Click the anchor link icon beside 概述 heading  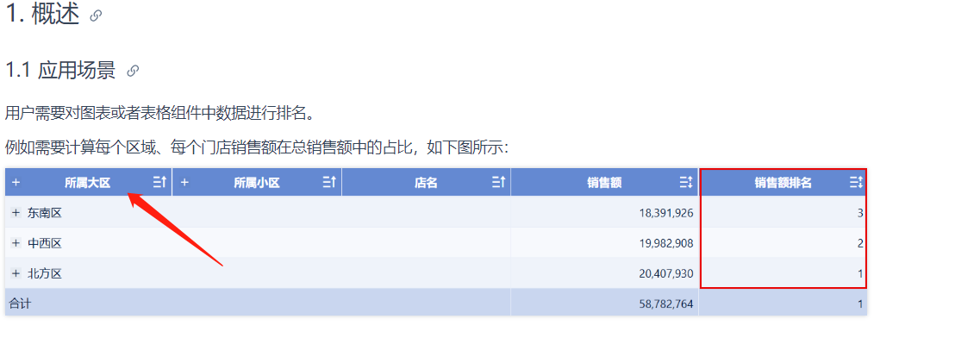click(x=96, y=16)
